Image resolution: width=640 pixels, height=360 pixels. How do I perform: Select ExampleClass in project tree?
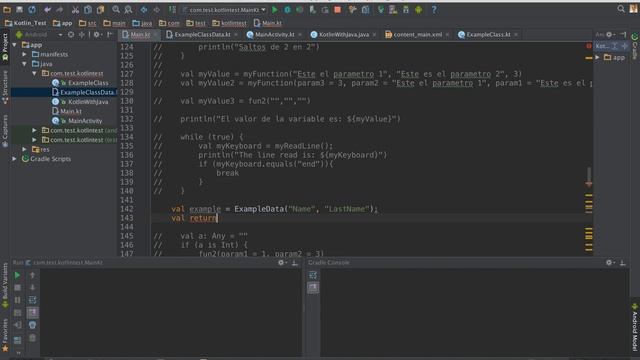[x=80, y=83]
